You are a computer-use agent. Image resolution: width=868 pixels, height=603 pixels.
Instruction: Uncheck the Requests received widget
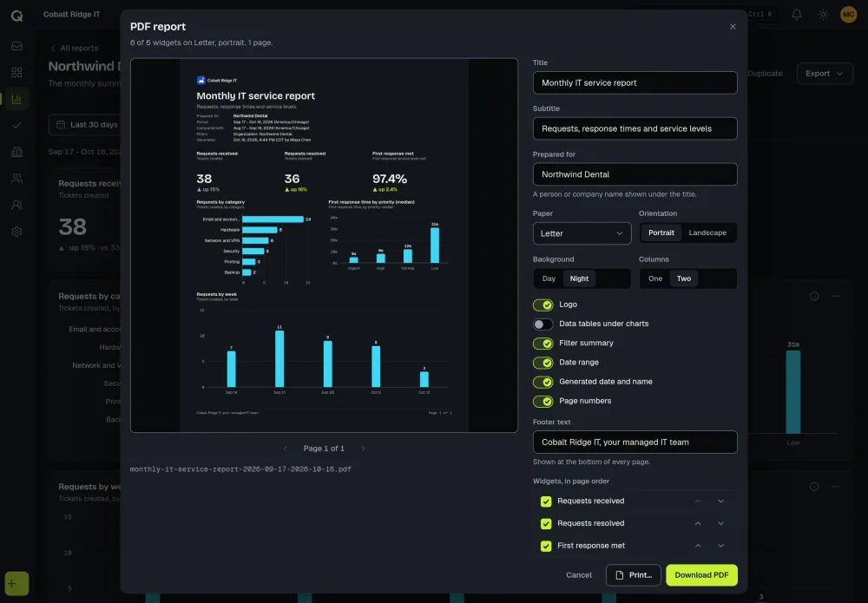click(x=546, y=501)
